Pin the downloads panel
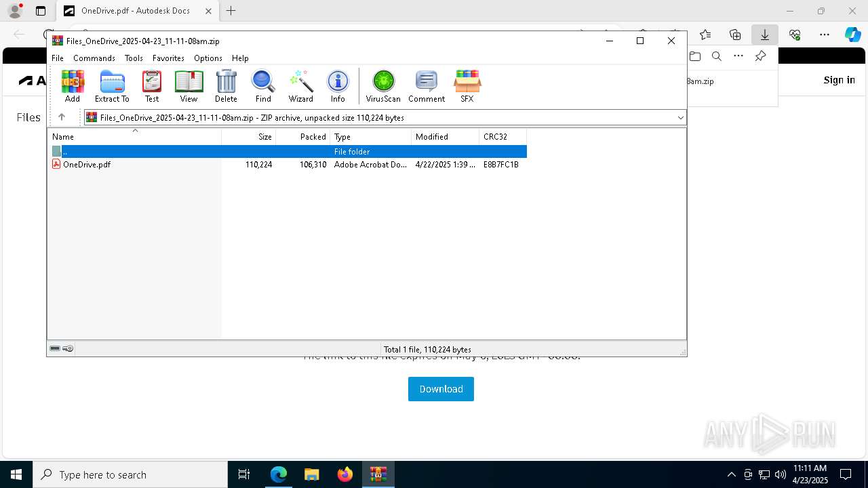The width and height of the screenshot is (868, 488). point(760,56)
